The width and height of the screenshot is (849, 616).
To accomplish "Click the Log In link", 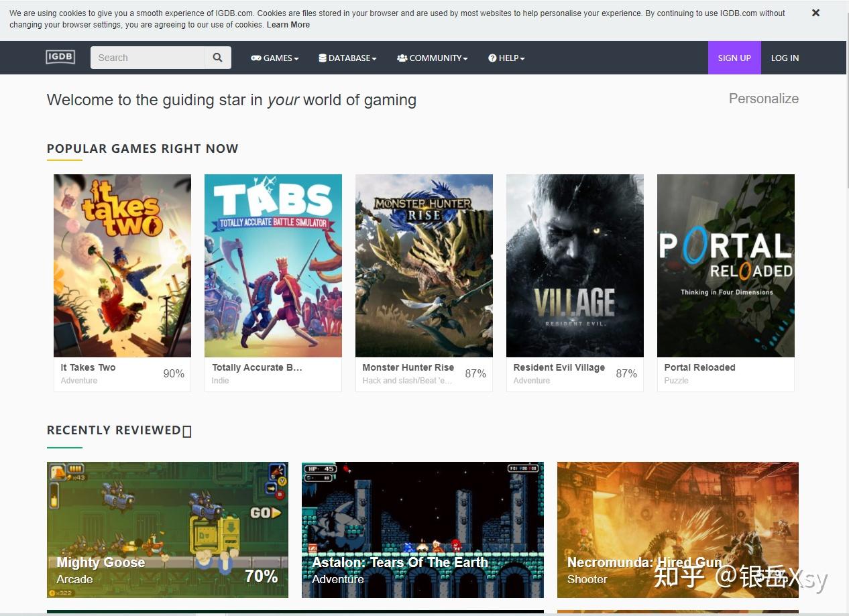I will coord(785,58).
